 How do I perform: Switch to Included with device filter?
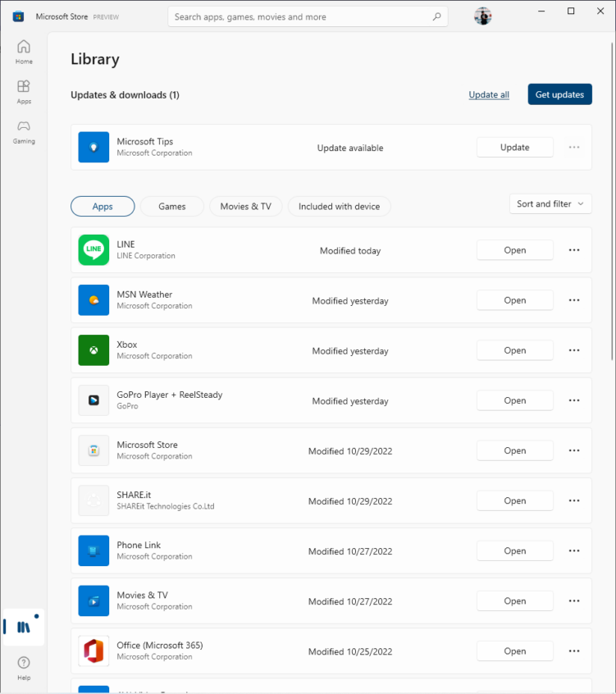[x=339, y=207]
